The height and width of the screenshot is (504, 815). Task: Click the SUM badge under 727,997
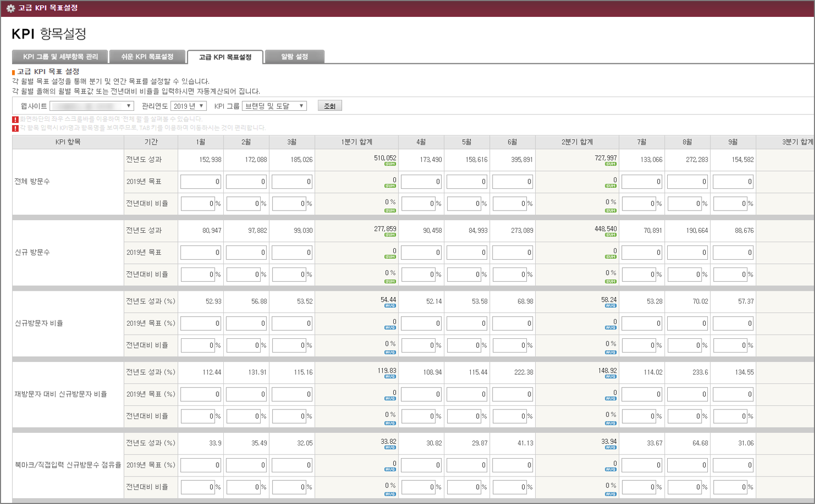coord(611,164)
